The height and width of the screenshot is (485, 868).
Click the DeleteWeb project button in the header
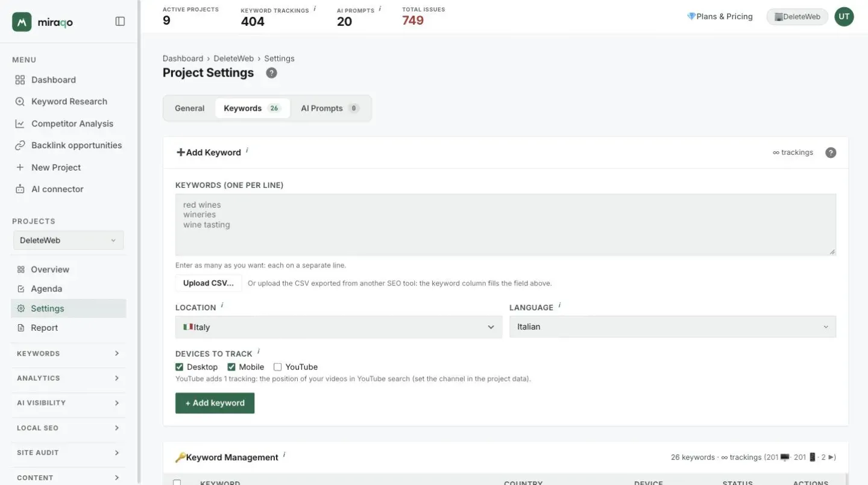coord(797,17)
